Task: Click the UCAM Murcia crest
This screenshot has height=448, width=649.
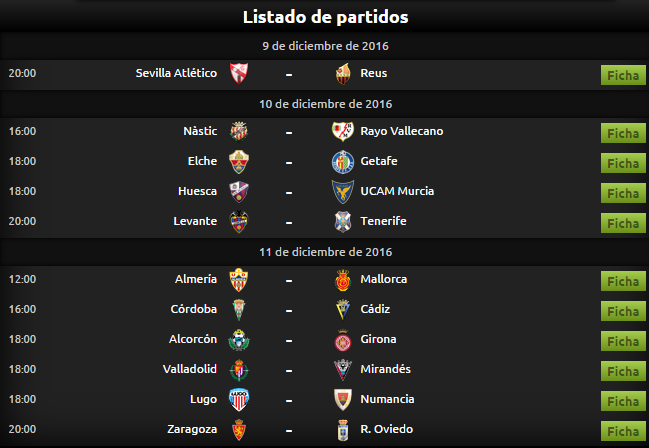Action: (343, 192)
